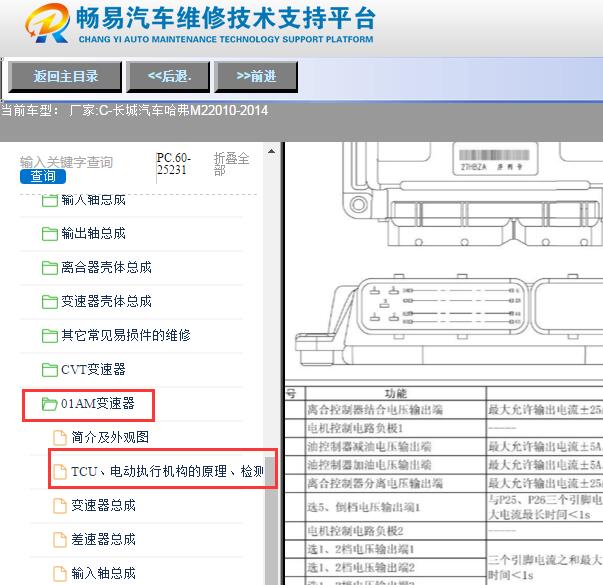The image size is (603, 585).
Task: Expand the 离合器壳体总成 tree folder
Action: click(107, 267)
